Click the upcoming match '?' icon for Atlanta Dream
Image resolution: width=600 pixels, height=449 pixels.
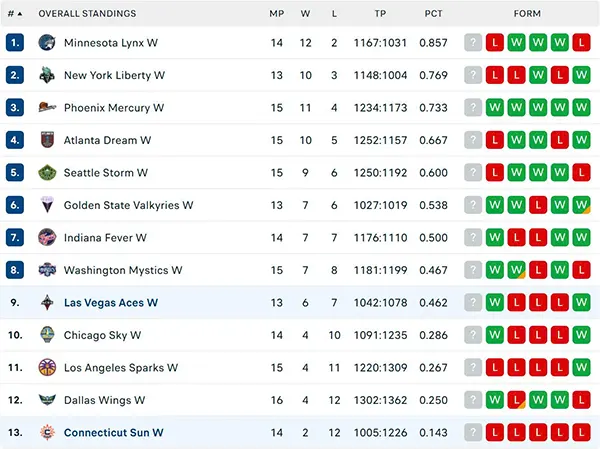click(473, 140)
